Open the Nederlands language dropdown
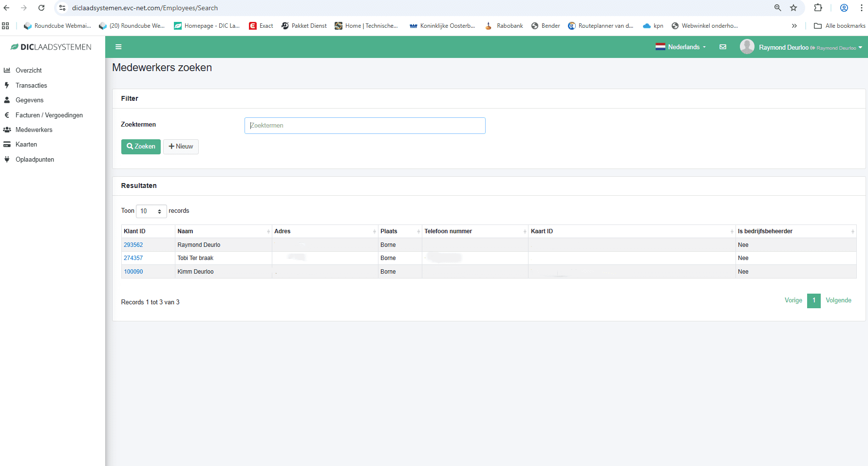The width and height of the screenshot is (868, 466). 680,47
